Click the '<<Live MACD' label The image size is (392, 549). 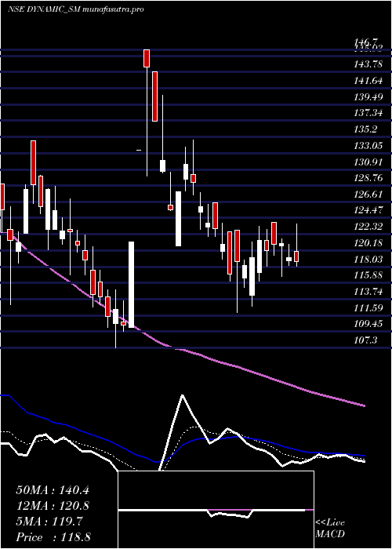point(330,528)
